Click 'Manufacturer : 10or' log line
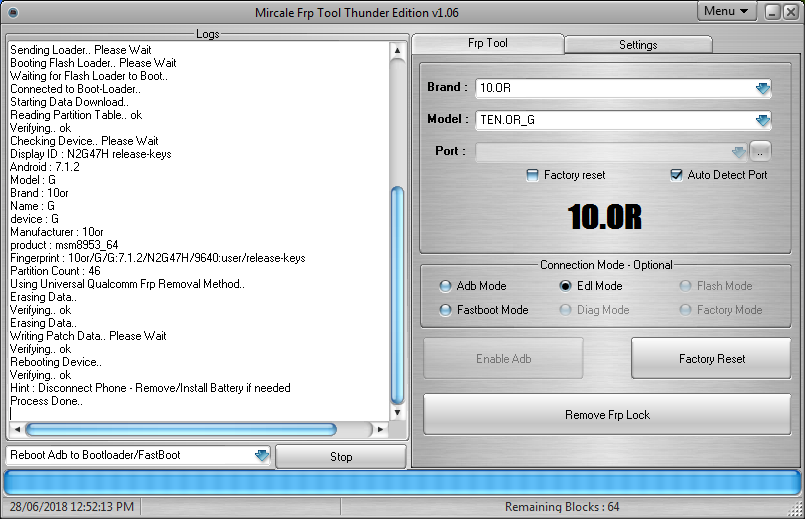The image size is (805, 519). pos(57,232)
